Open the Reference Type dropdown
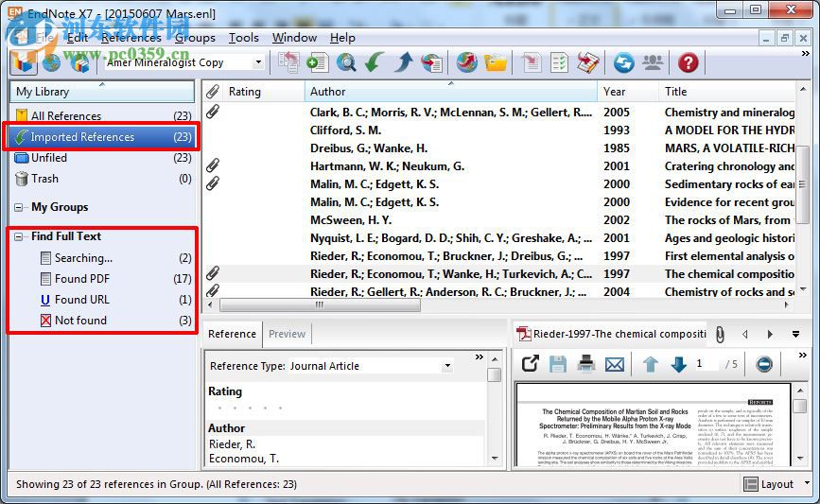The height and width of the screenshot is (504, 820). point(447,366)
